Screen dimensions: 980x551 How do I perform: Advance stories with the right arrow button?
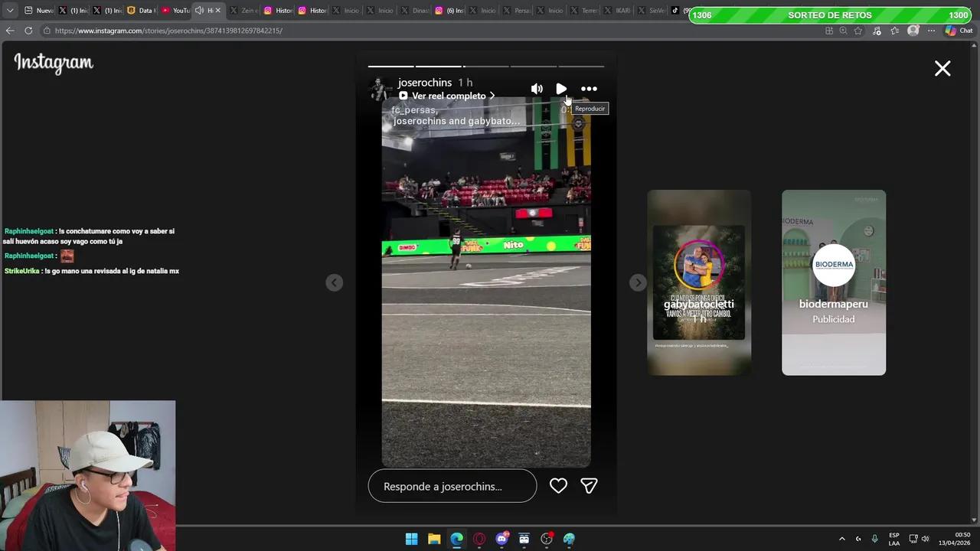pos(638,282)
